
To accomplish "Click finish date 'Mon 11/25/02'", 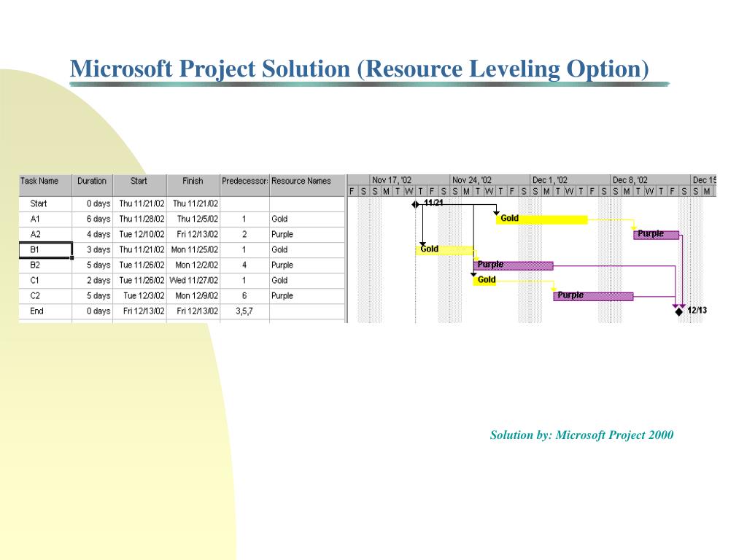I will coord(193,249).
